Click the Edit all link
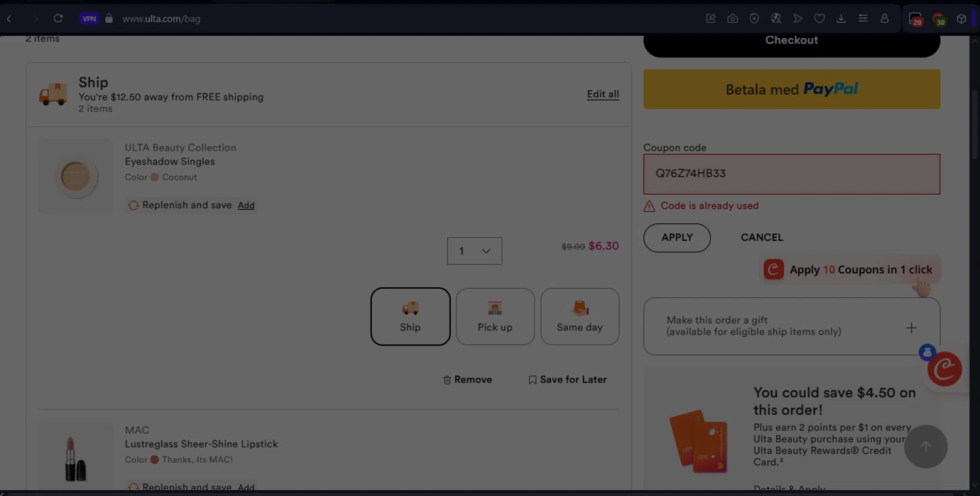The width and height of the screenshot is (980, 496). click(603, 94)
